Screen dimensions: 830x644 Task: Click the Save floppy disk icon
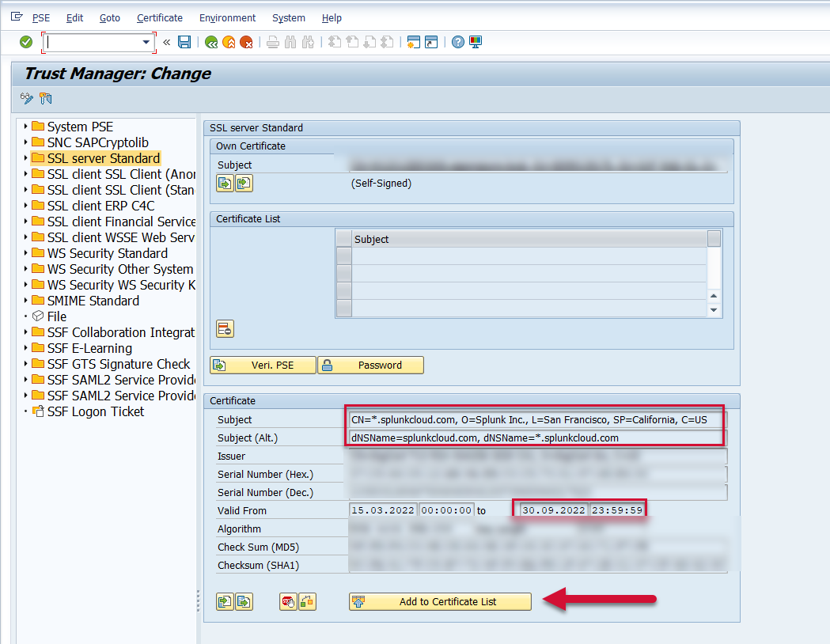pyautogui.click(x=184, y=42)
